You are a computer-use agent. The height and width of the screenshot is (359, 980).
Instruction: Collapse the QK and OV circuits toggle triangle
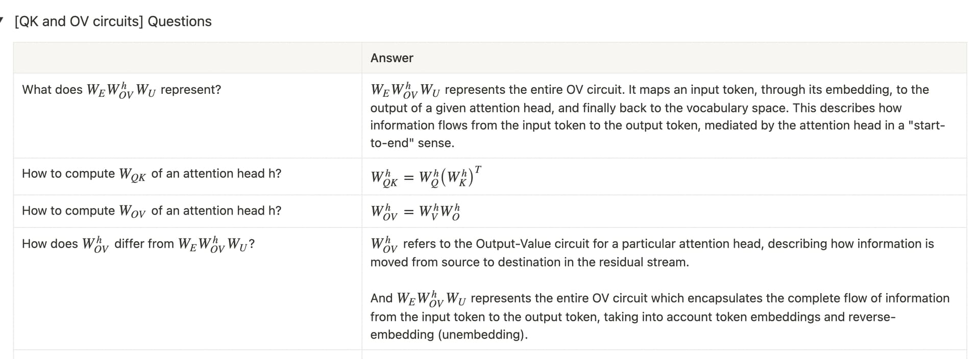coord(3,21)
